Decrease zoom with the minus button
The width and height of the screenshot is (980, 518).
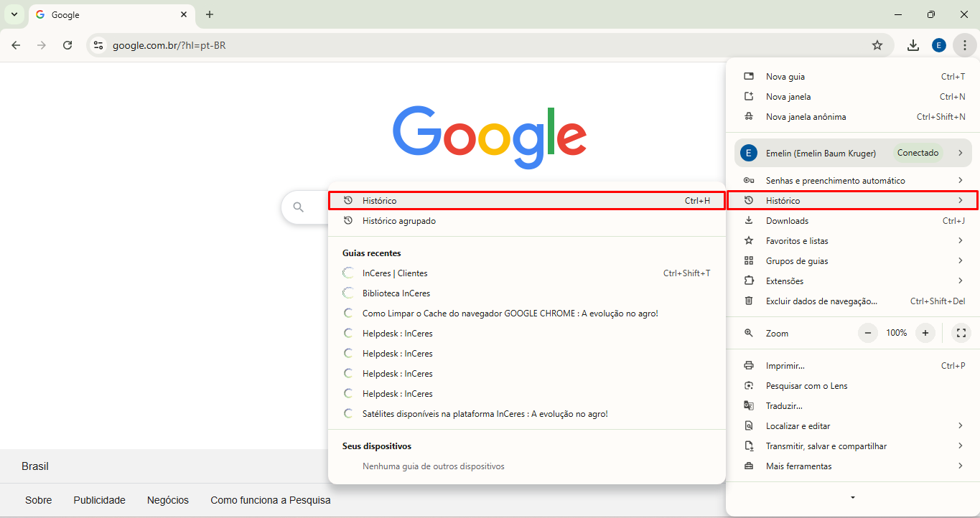(x=868, y=333)
